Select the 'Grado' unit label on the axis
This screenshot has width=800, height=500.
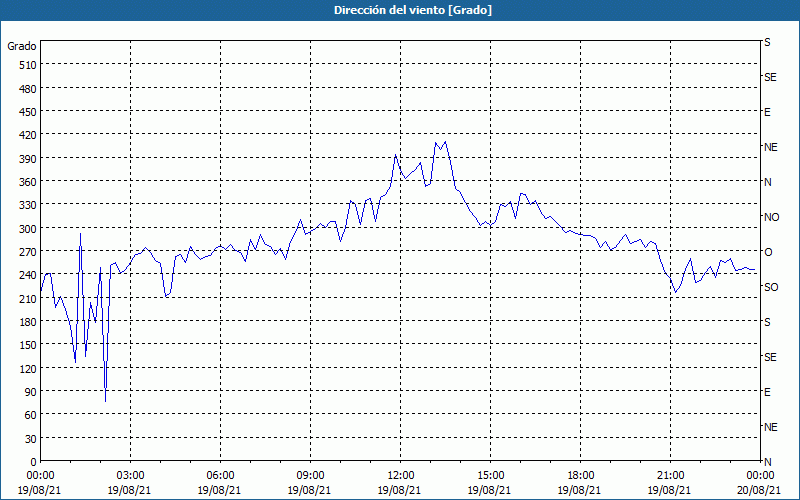(22, 46)
